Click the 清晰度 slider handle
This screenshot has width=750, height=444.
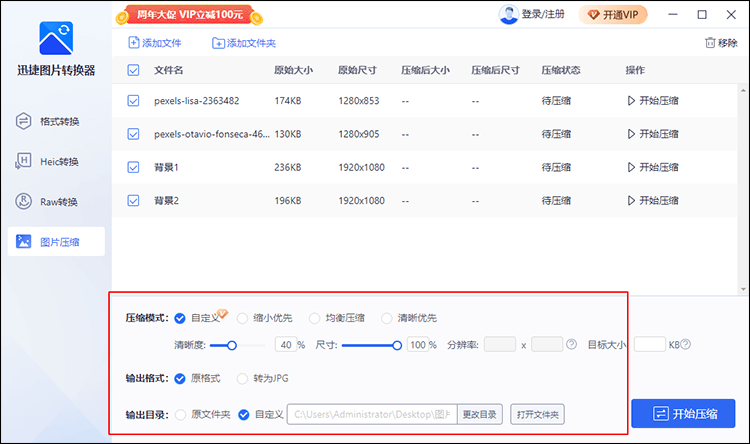click(232, 345)
